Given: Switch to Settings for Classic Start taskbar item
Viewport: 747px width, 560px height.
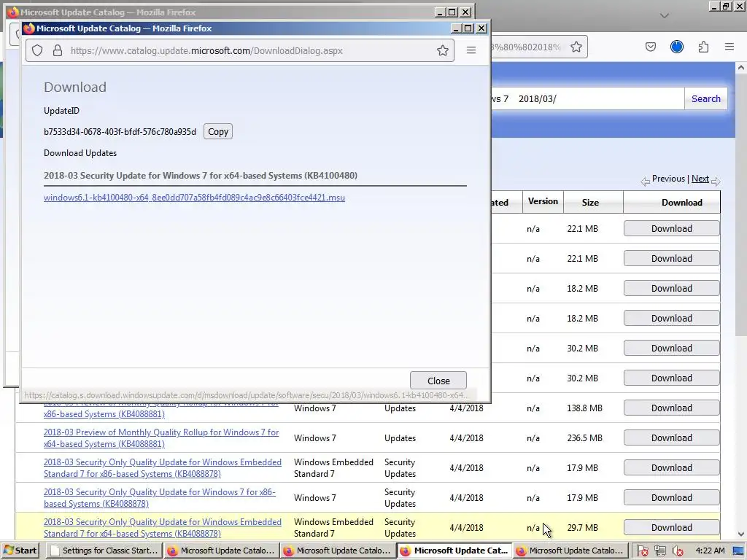Looking at the screenshot, I should click(104, 551).
